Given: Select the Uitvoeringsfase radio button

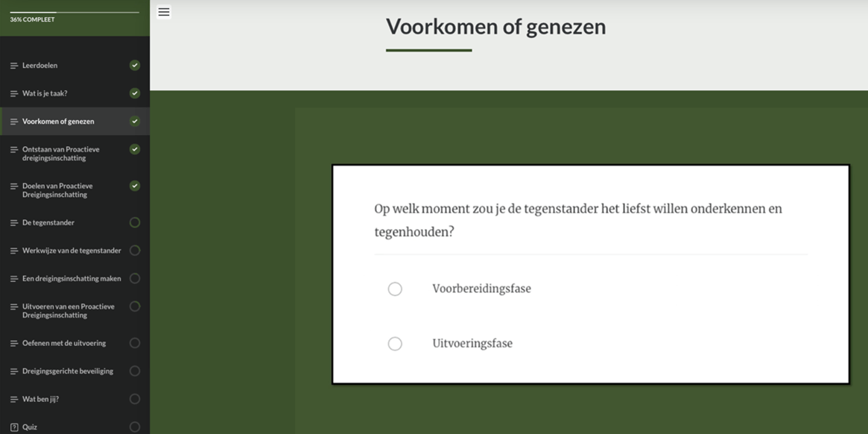Looking at the screenshot, I should [395, 344].
